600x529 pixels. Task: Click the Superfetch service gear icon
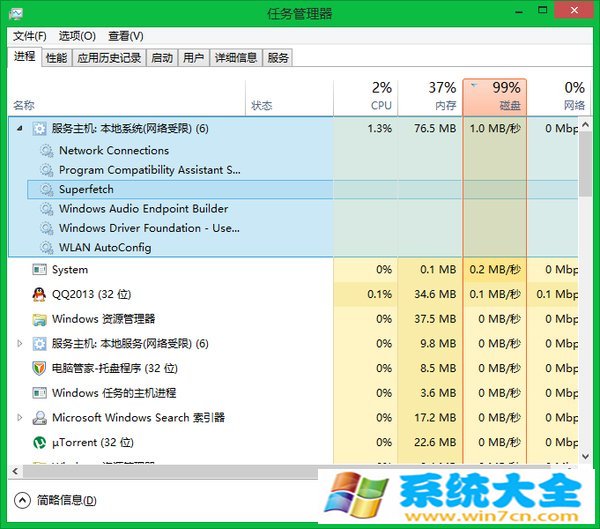click(x=46, y=189)
